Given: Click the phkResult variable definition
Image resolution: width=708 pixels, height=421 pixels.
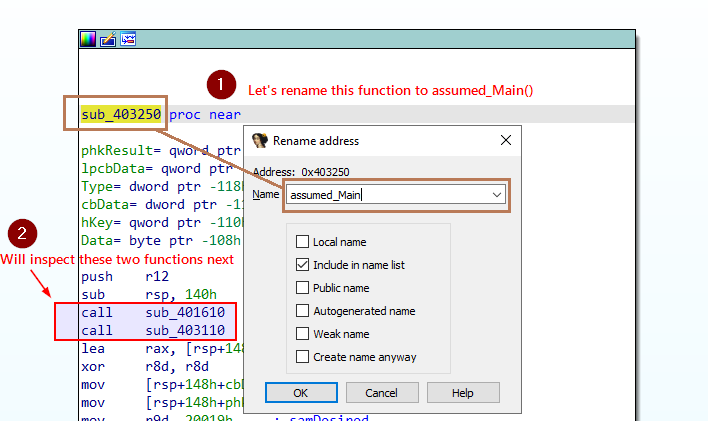Looking at the screenshot, I should click(x=161, y=150).
